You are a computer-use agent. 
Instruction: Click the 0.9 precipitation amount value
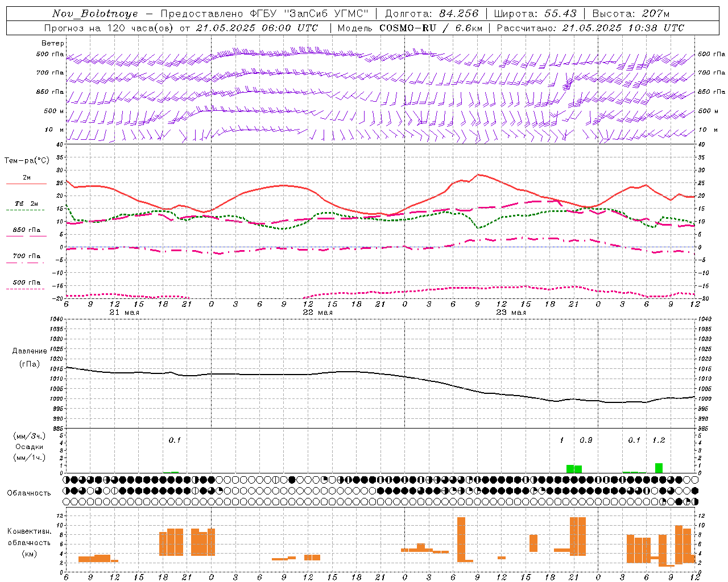[586, 440]
